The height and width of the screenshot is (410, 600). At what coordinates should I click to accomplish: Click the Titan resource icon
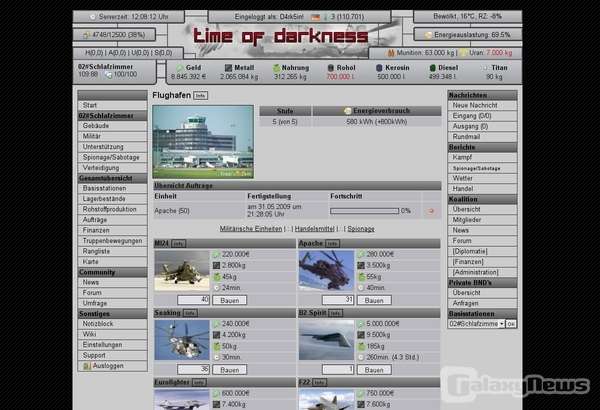point(485,68)
